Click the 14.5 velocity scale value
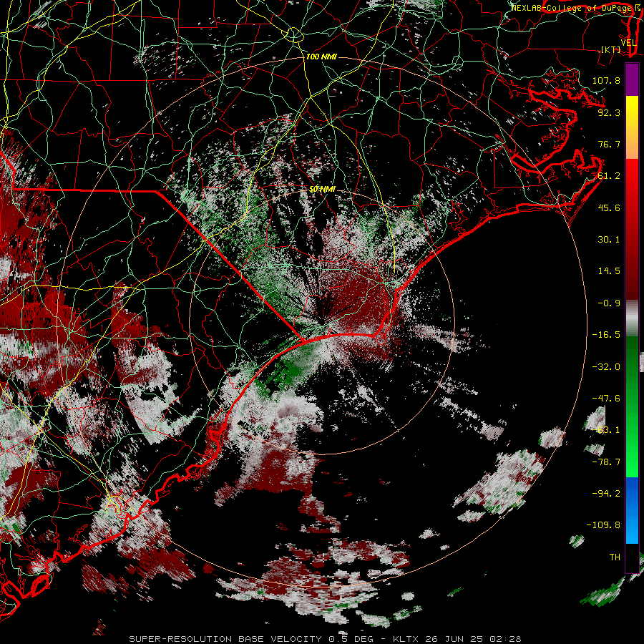Image resolution: width=644 pixels, height=644 pixels. [609, 271]
